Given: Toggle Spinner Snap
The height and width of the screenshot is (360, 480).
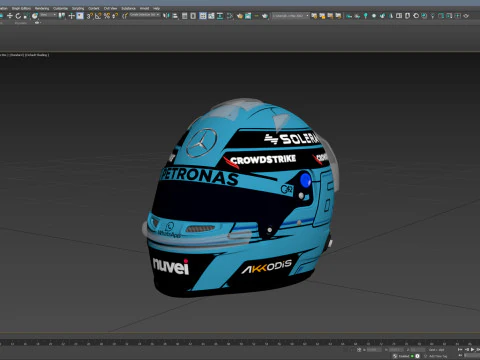Looking at the screenshot, I should [x=115, y=16].
